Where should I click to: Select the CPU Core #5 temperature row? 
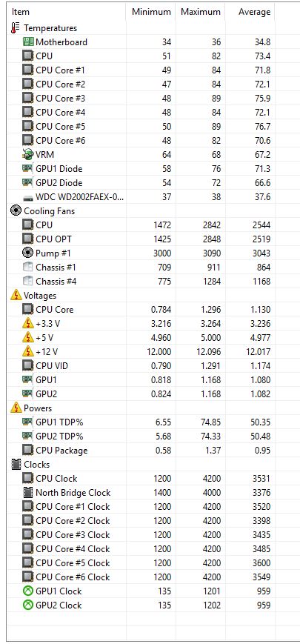tap(141, 127)
